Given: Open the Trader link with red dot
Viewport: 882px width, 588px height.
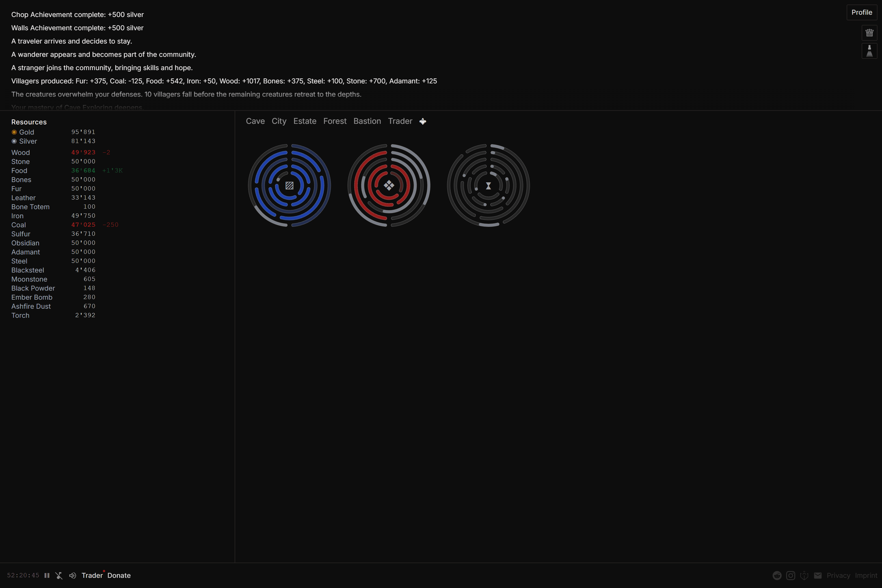Looking at the screenshot, I should point(92,575).
